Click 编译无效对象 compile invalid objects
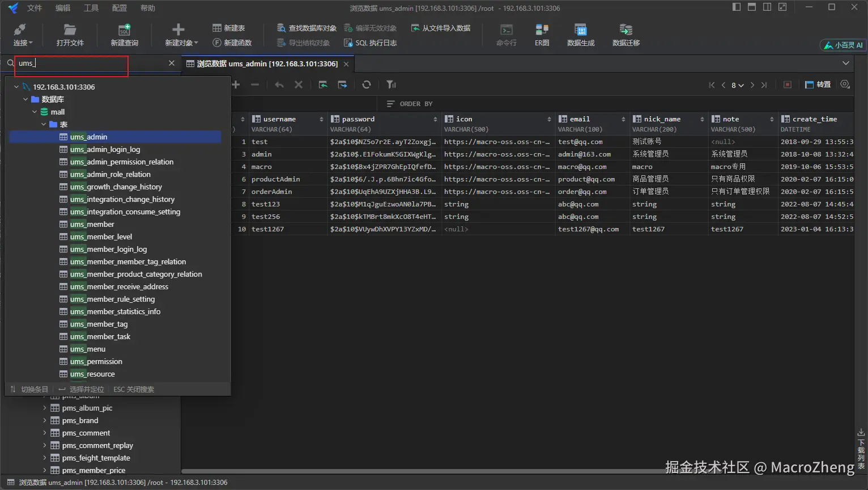Viewport: 868px width, 490px height. [x=370, y=28]
